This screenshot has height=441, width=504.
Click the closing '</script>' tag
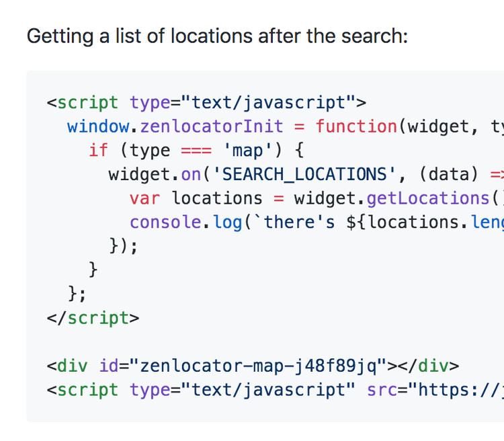point(93,318)
